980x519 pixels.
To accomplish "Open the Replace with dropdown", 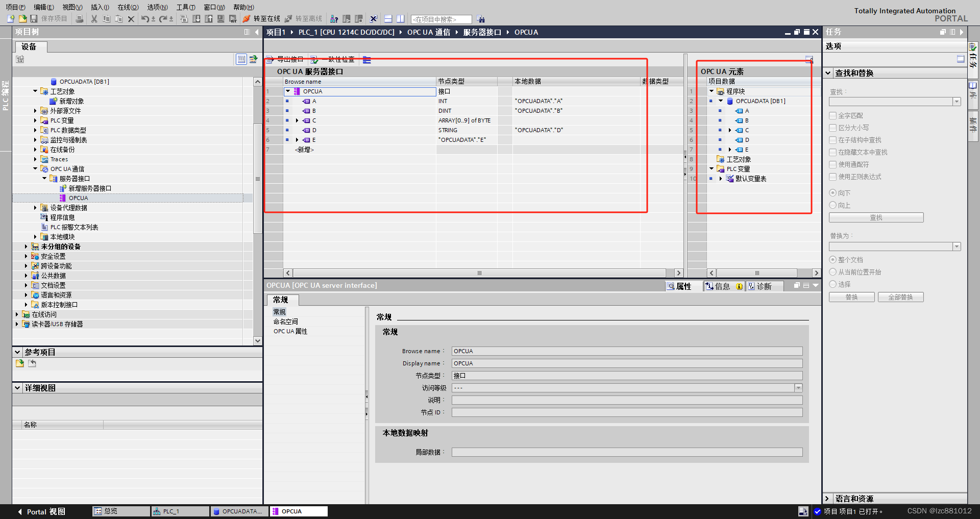I will [957, 247].
